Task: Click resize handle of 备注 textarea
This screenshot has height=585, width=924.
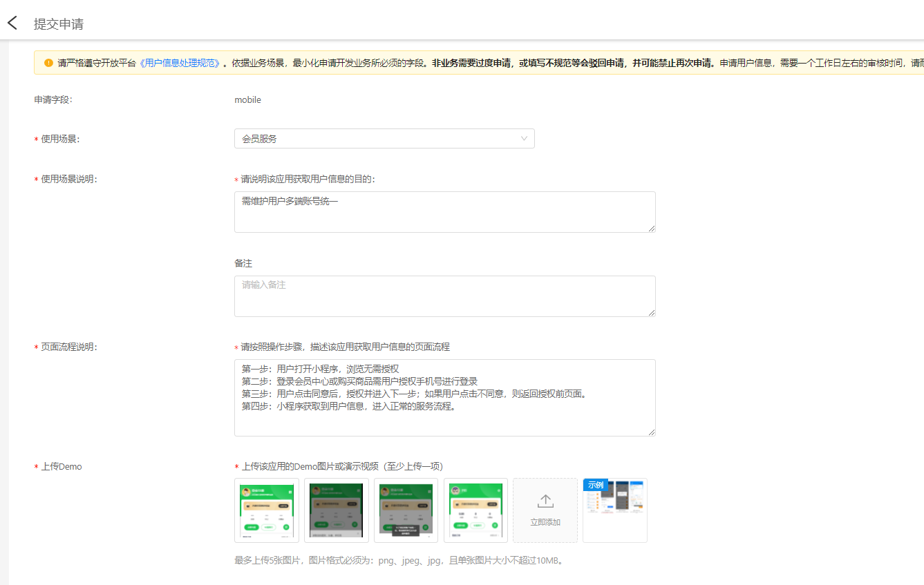Action: click(x=651, y=312)
